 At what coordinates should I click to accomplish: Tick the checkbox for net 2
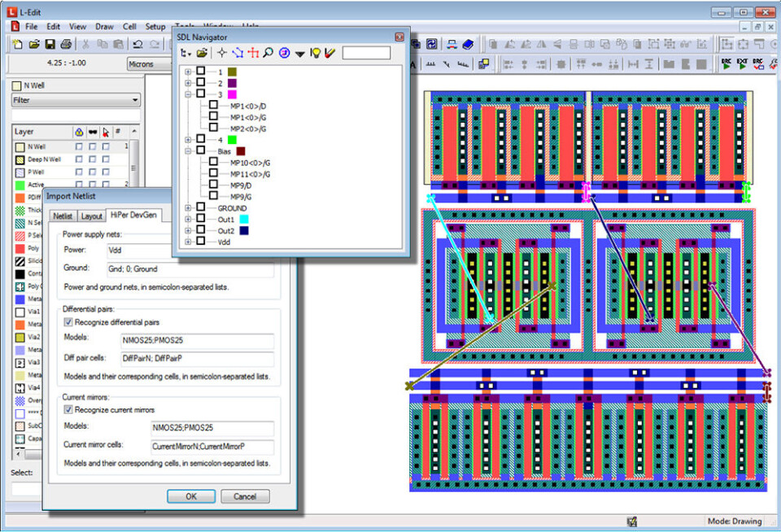point(201,82)
